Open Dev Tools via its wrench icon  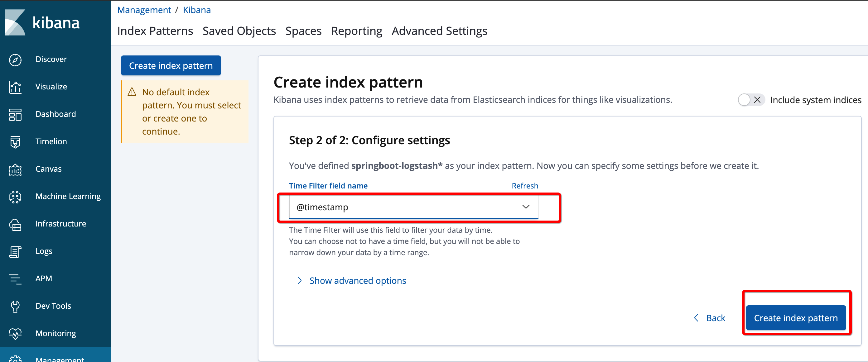(15, 307)
